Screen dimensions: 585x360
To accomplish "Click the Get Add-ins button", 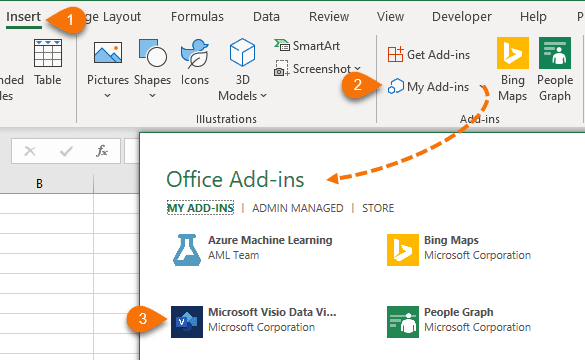I will coord(429,55).
